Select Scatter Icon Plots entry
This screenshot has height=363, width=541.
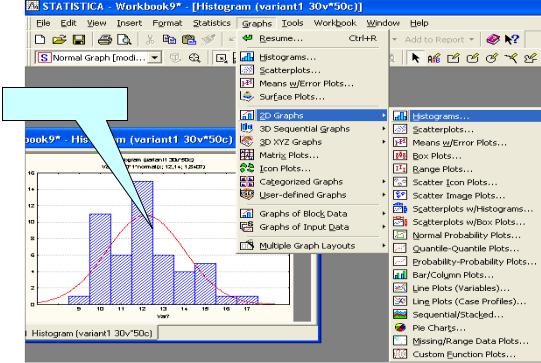click(455, 182)
